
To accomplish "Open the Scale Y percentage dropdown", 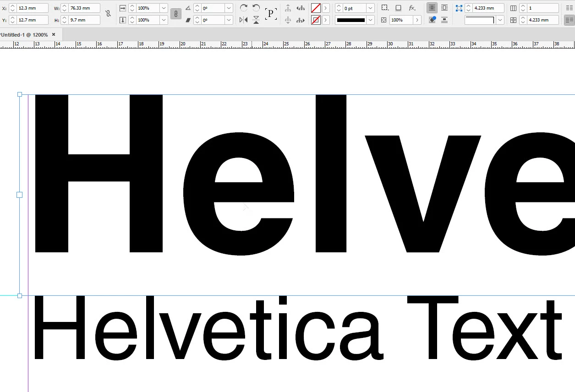I will (164, 20).
